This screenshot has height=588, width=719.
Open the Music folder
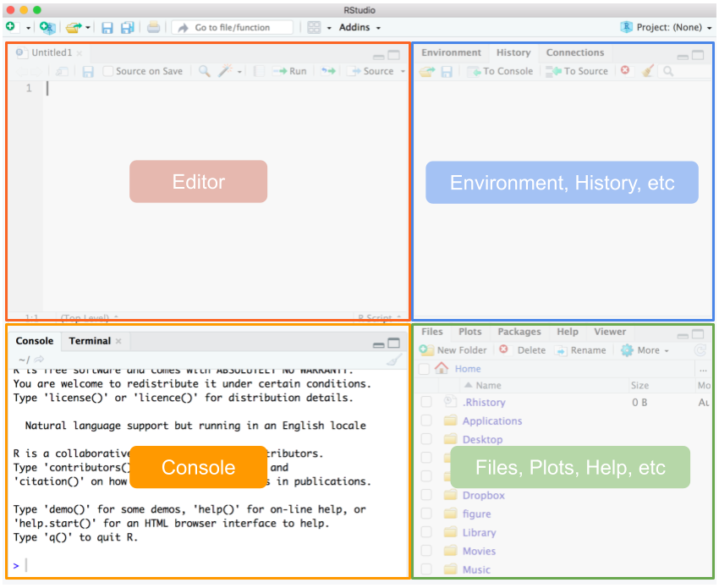(x=476, y=569)
